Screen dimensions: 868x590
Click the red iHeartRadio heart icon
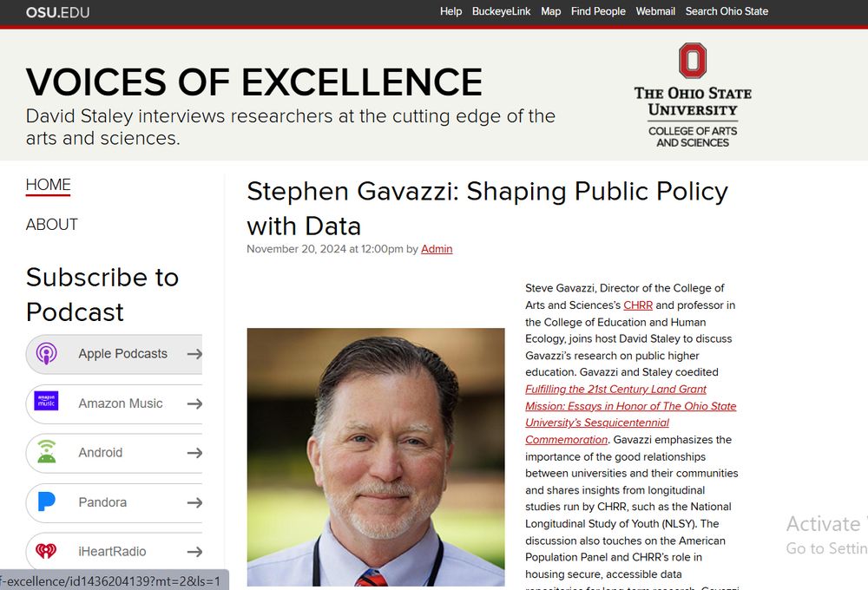pos(47,552)
